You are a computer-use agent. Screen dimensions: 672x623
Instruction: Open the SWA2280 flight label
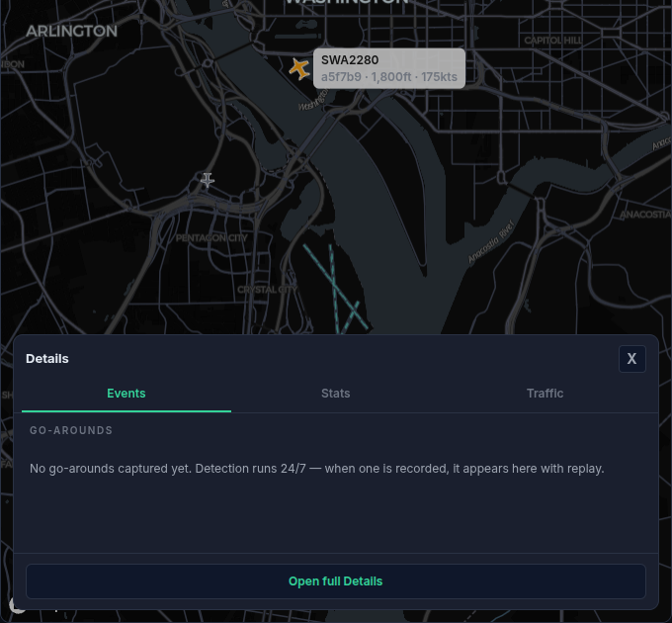coord(389,68)
